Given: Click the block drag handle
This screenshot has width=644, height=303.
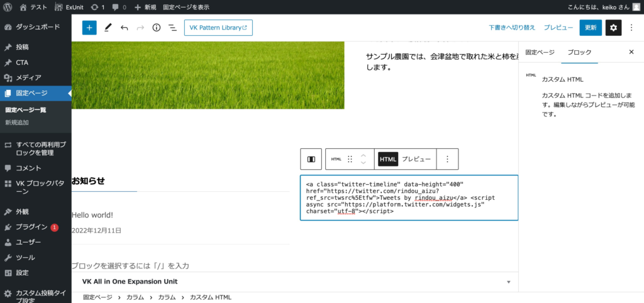Looking at the screenshot, I should coord(350,159).
